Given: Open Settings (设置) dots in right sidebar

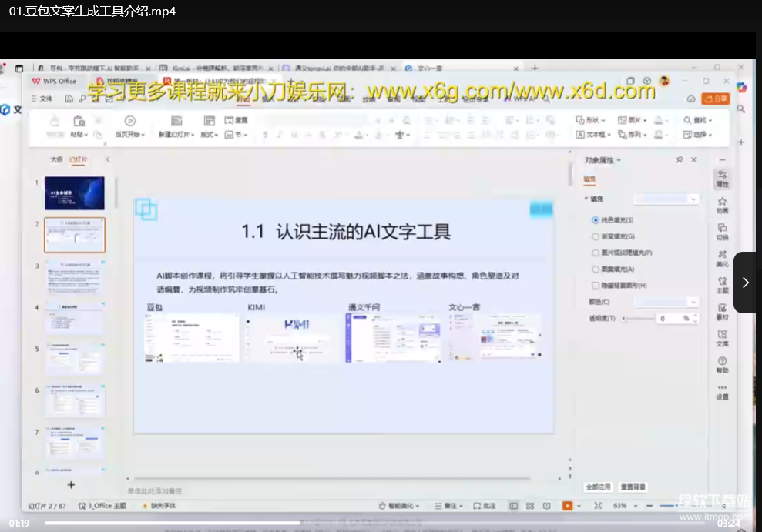Looking at the screenshot, I should (722, 392).
